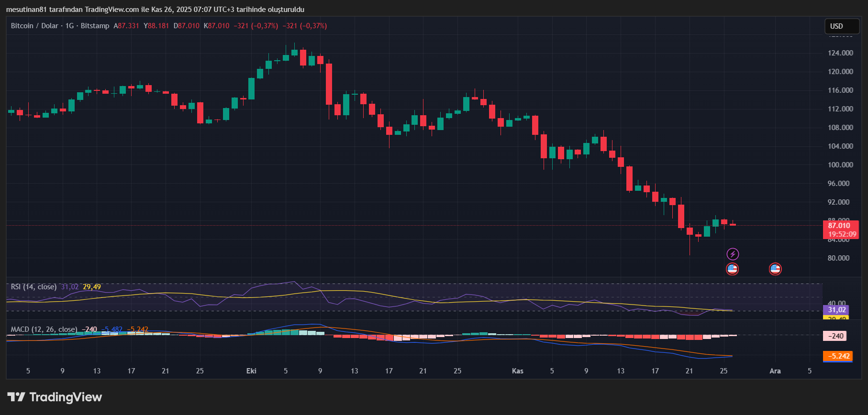Click the purple lightning bolt event icon
This screenshot has width=868, height=415.
pyautogui.click(x=732, y=254)
